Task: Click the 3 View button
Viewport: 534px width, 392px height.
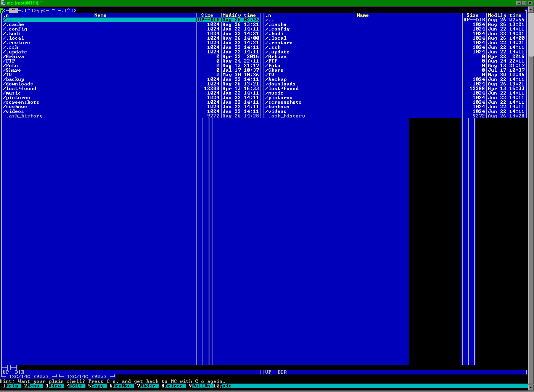Action: (x=55, y=386)
